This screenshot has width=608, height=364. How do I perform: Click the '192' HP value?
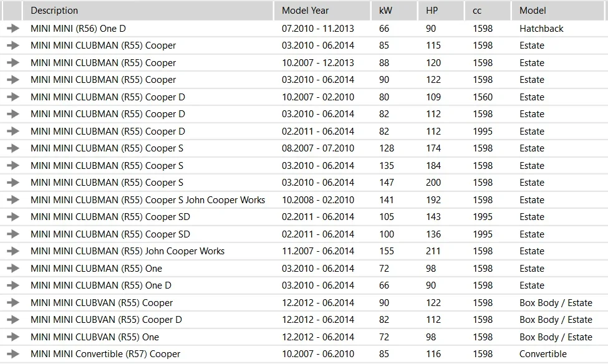pos(433,199)
